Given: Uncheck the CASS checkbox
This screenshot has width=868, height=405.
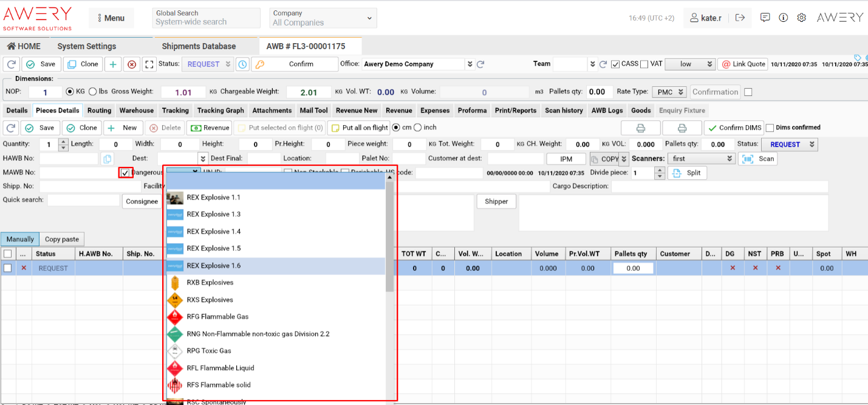Looking at the screenshot, I should [617, 64].
